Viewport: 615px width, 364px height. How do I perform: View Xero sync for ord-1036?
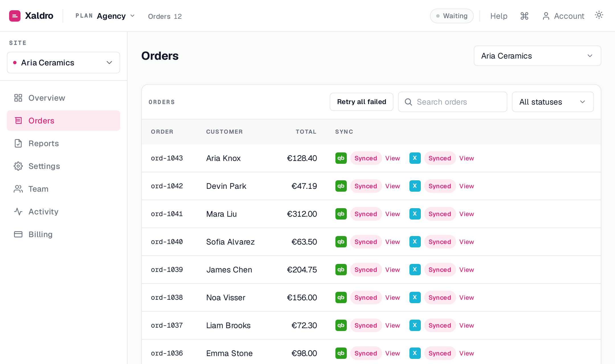click(467, 353)
